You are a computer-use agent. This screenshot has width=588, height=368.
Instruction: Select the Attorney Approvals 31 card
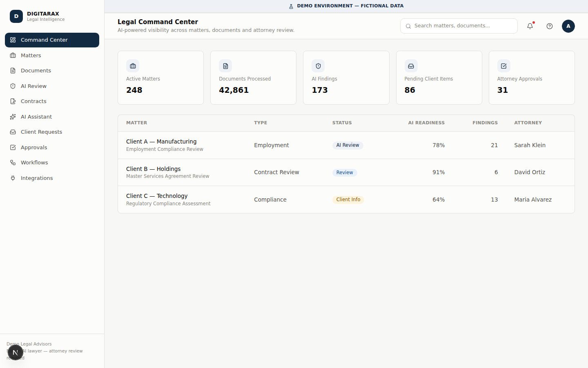[532, 78]
